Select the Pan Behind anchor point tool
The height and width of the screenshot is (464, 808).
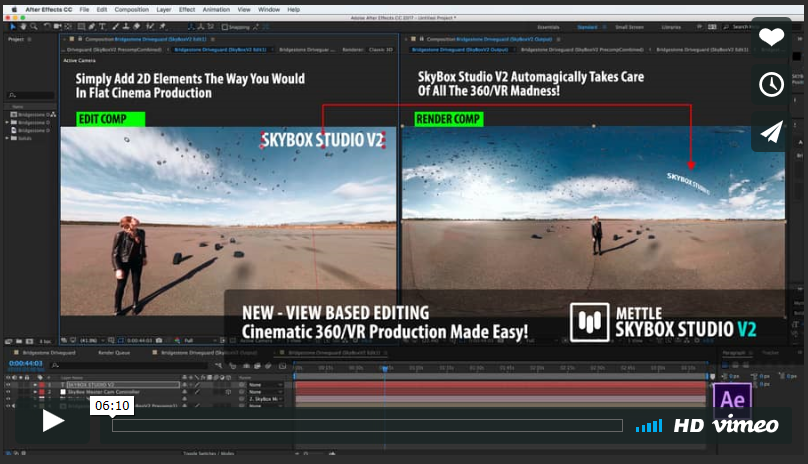68,26
